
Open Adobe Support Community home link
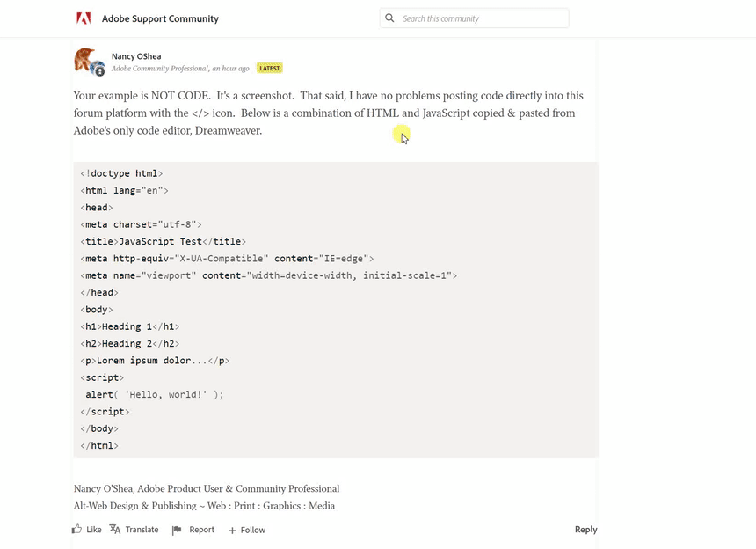click(x=160, y=18)
